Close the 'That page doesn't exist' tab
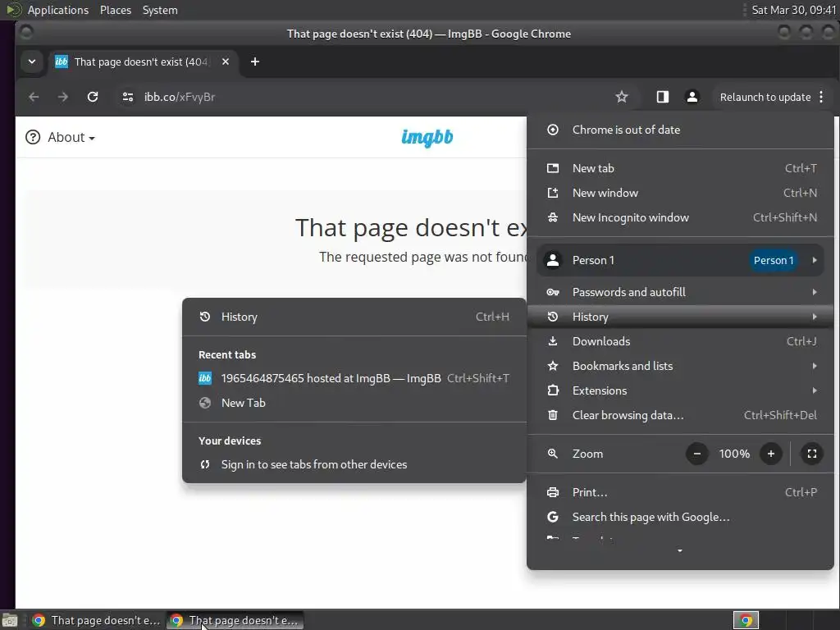The width and height of the screenshot is (840, 630). click(x=226, y=62)
